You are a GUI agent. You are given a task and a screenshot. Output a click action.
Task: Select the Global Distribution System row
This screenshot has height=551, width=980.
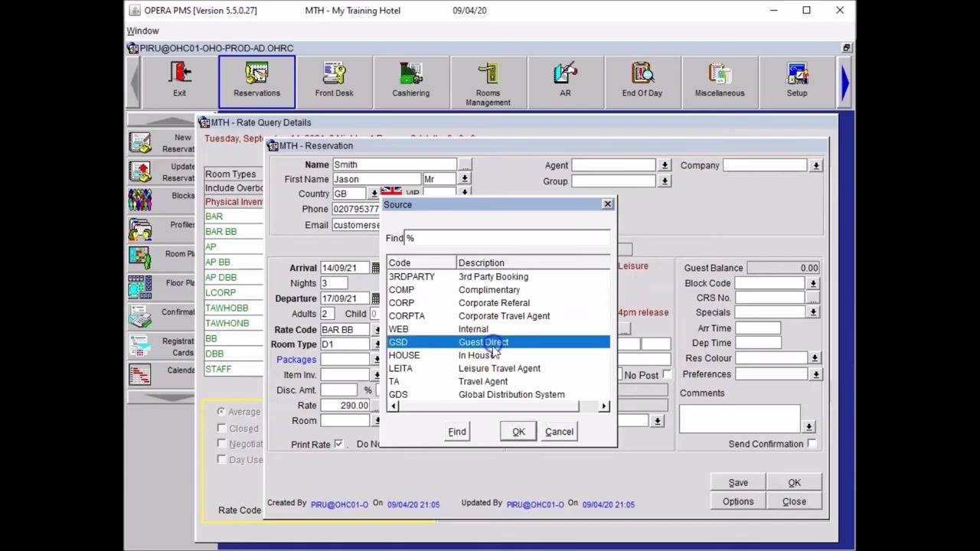[498, 395]
